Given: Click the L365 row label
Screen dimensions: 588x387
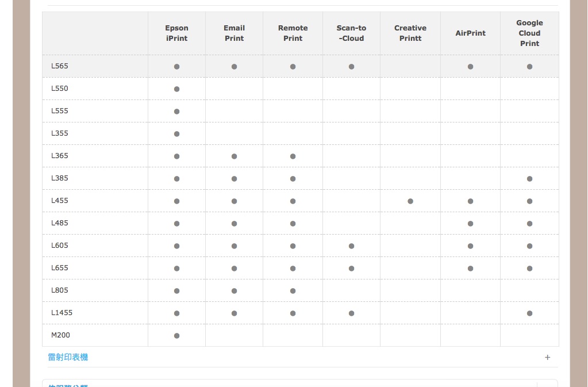Looking at the screenshot, I should pyautogui.click(x=60, y=156).
